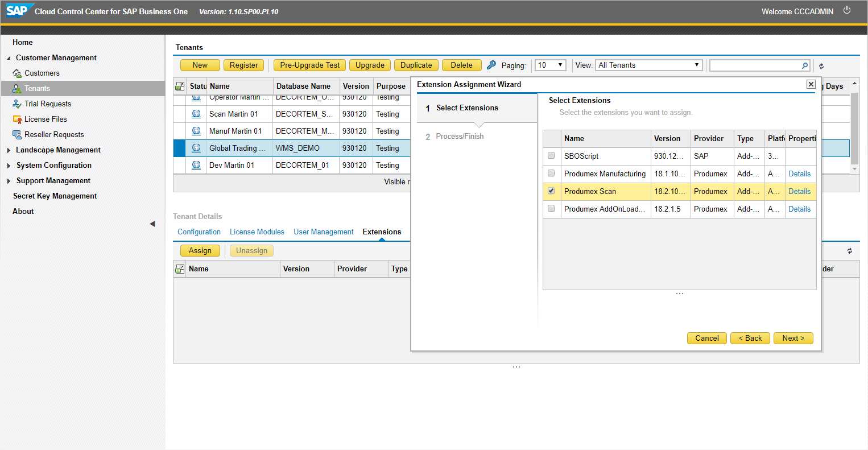Collapse sidebar using the left arrow

pos(152,224)
